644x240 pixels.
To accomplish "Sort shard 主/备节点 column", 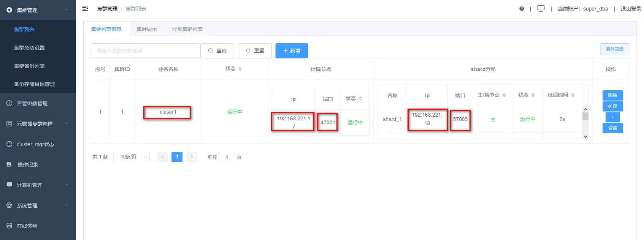I will click(x=504, y=95).
